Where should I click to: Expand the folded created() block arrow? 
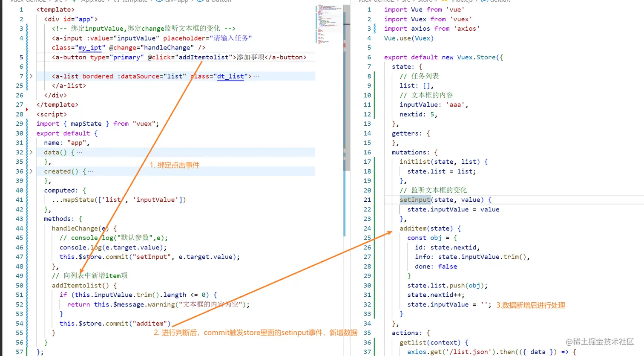[x=31, y=171]
